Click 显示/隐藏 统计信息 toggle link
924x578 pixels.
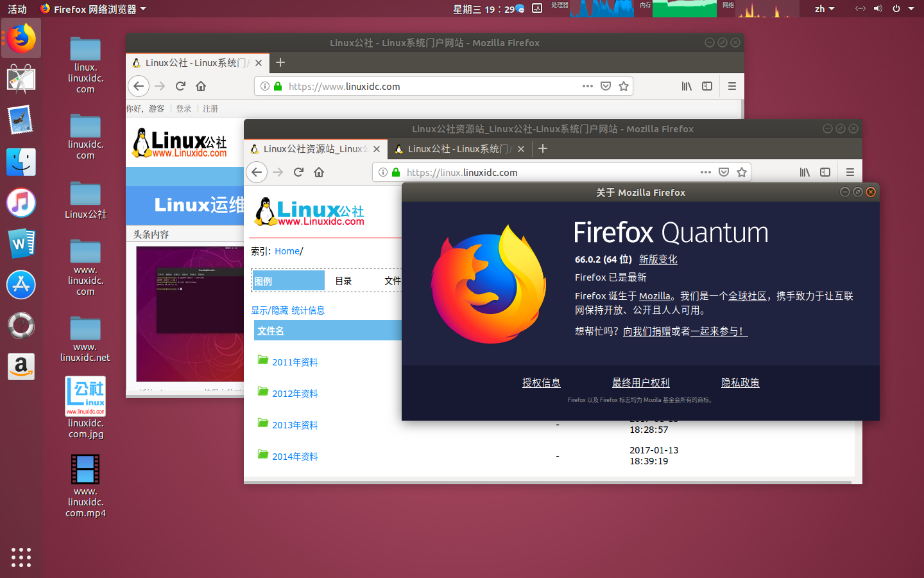tap(288, 310)
